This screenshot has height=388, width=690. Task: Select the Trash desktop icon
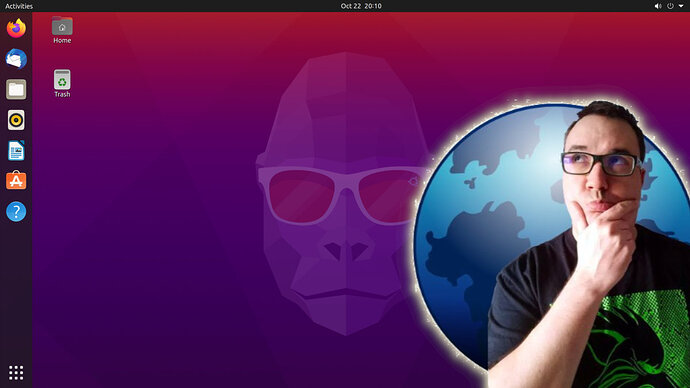click(x=62, y=84)
